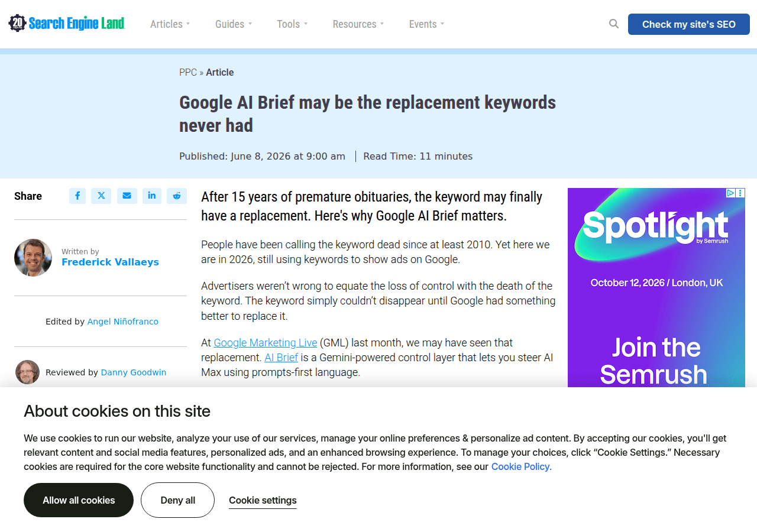Go to the PPC breadcrumb

(188, 72)
